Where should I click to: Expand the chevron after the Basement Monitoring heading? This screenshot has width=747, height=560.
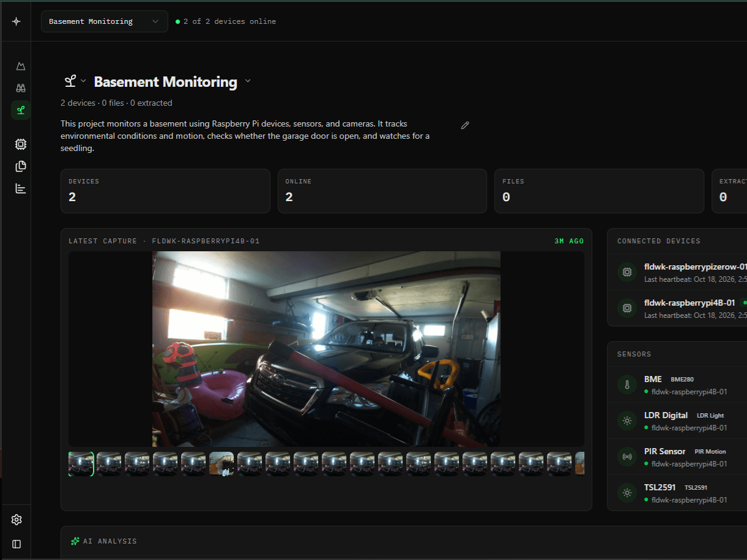[248, 81]
